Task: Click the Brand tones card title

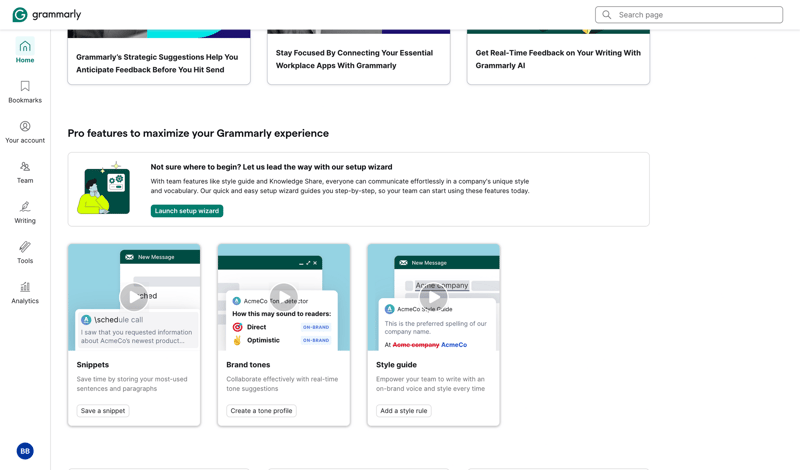Action: [248, 365]
